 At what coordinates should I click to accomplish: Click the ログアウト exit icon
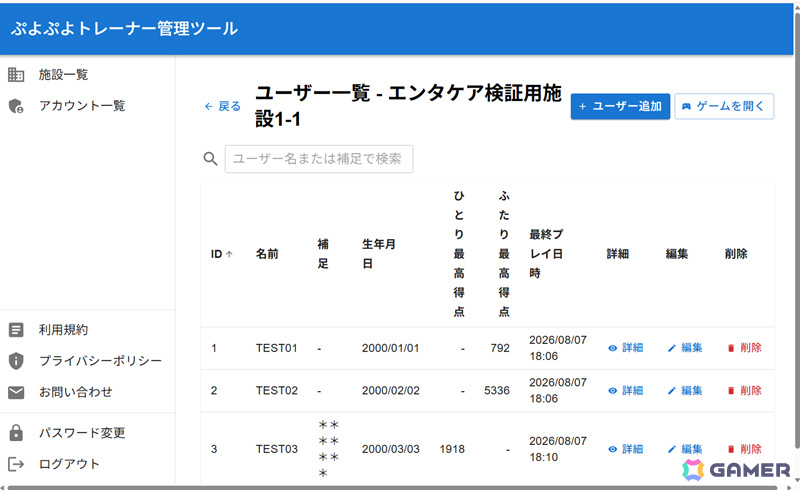(16, 464)
